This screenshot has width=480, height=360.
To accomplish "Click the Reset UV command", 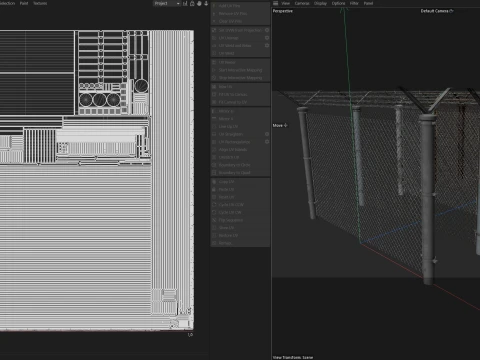I will (x=226, y=197).
